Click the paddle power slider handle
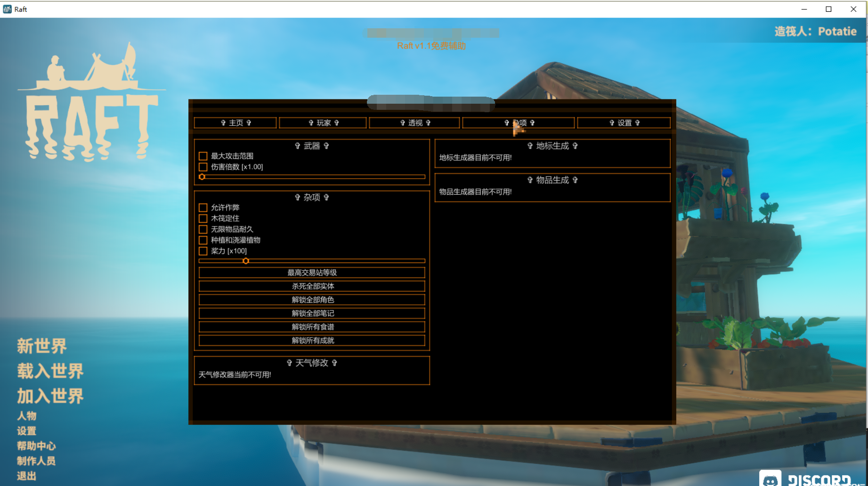The width and height of the screenshot is (868, 486). click(x=246, y=261)
